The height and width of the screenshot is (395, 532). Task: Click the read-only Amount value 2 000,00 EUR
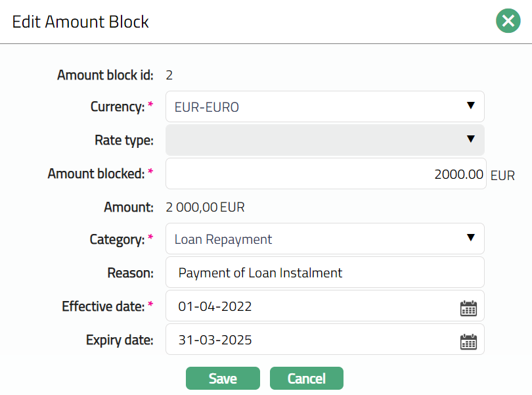[205, 208]
